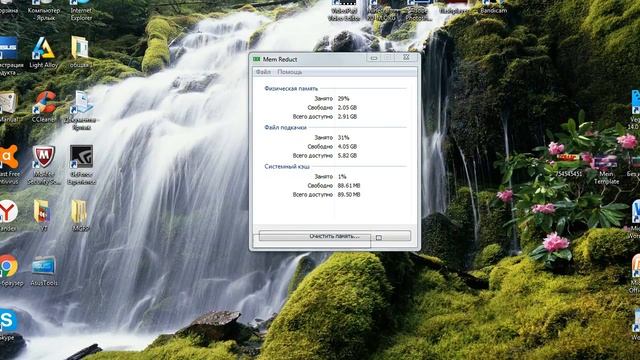This screenshot has height=360, width=640.
Task: Open the Файл menu in Mem Reduct
Action: click(263, 72)
